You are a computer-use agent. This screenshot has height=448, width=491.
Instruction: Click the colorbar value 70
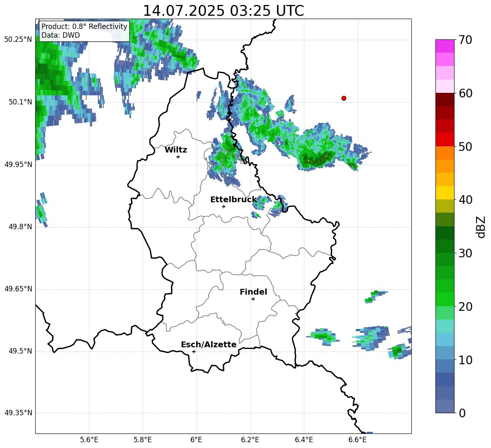pyautogui.click(x=466, y=40)
